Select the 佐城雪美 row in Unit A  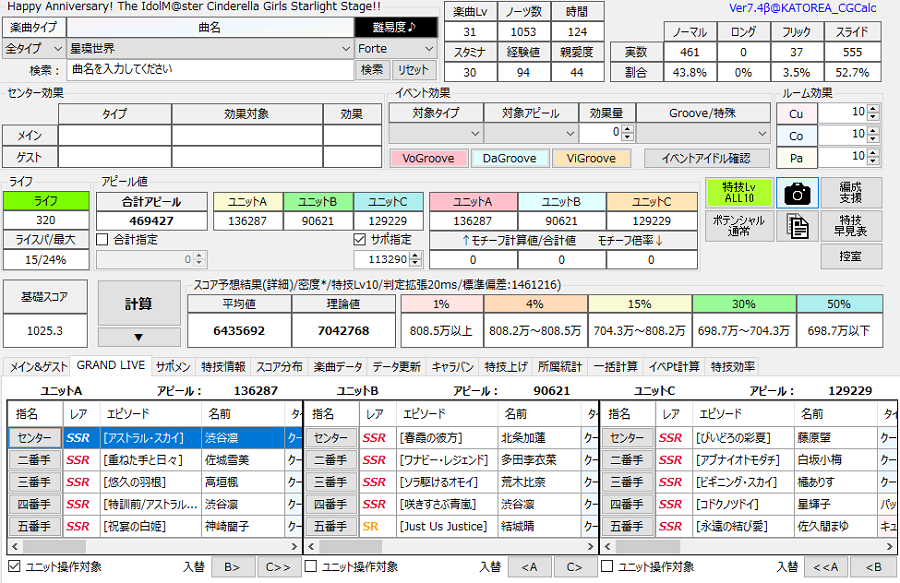[x=155, y=460]
